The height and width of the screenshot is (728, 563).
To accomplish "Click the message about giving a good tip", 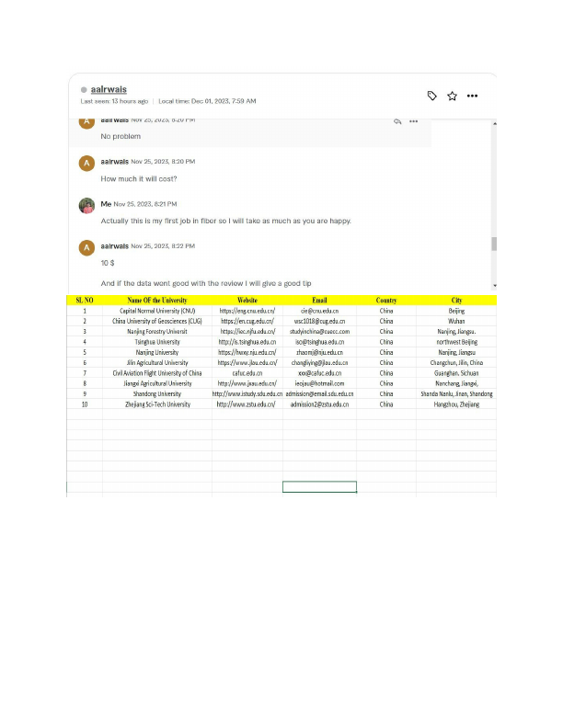I will click(x=206, y=283).
